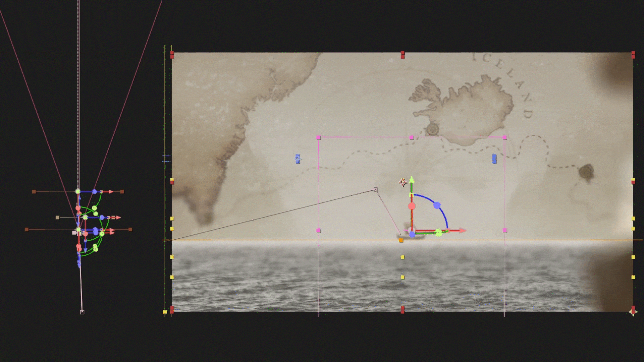Image resolution: width=644 pixels, height=362 pixels.
Task: Click the small square camera handle at bottom left view
Action: click(x=82, y=312)
